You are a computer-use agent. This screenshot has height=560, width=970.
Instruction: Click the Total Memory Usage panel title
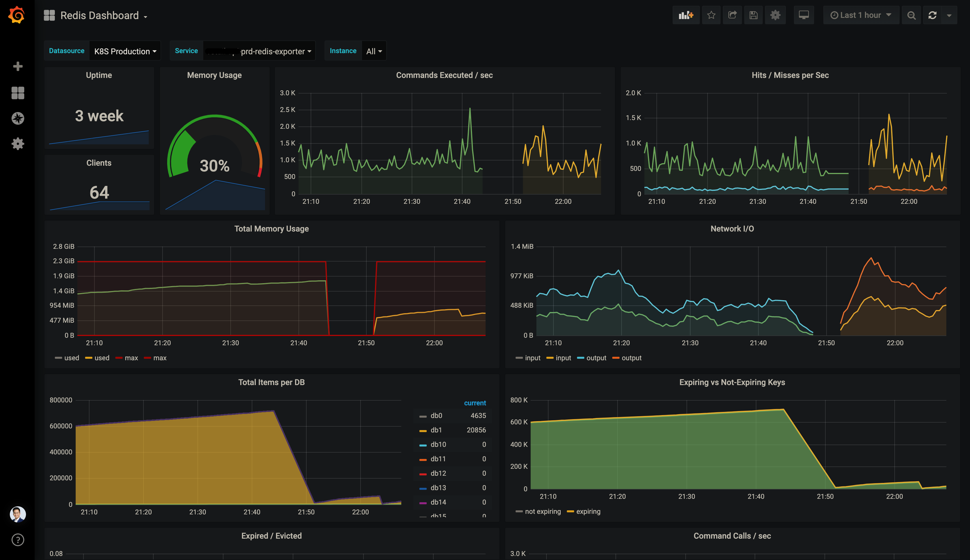click(x=272, y=229)
